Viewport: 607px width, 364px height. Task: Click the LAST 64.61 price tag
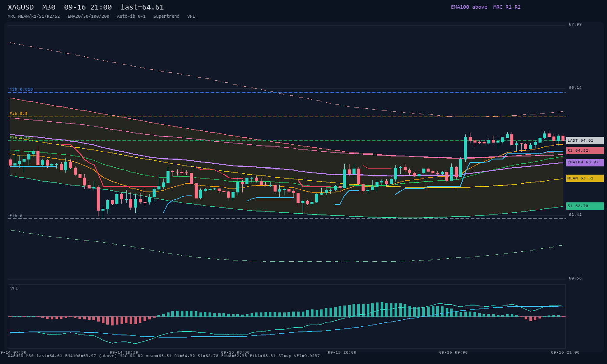(585, 140)
